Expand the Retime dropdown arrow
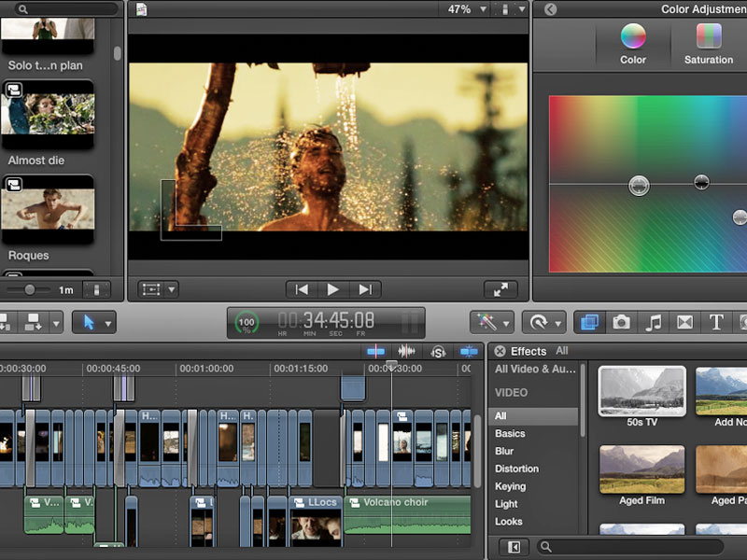This screenshot has height=560, width=747. coord(557,323)
